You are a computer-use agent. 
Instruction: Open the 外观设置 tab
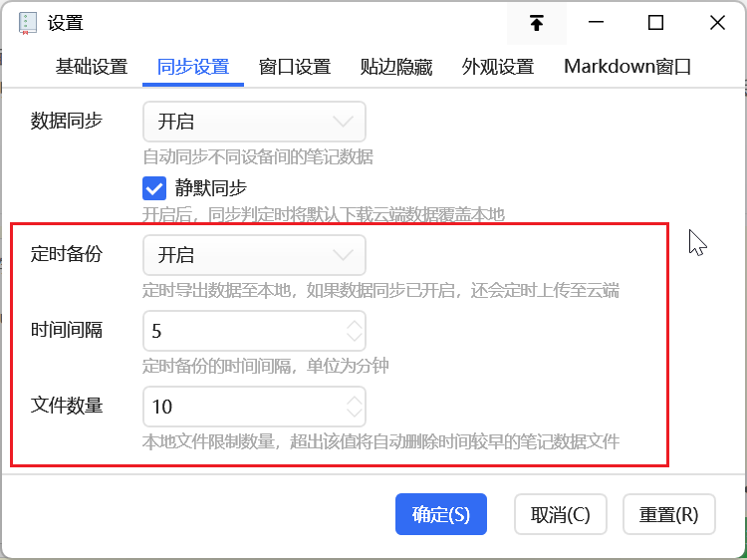(498, 68)
